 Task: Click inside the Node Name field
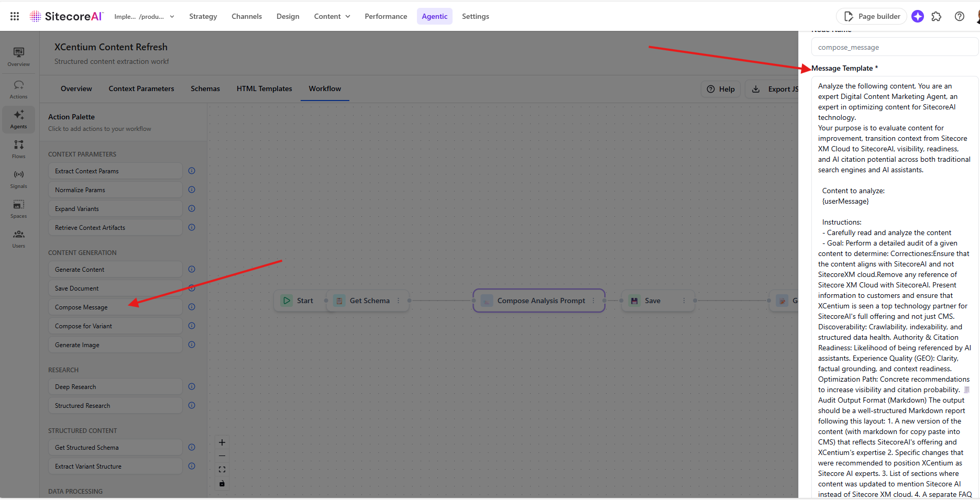(x=894, y=47)
